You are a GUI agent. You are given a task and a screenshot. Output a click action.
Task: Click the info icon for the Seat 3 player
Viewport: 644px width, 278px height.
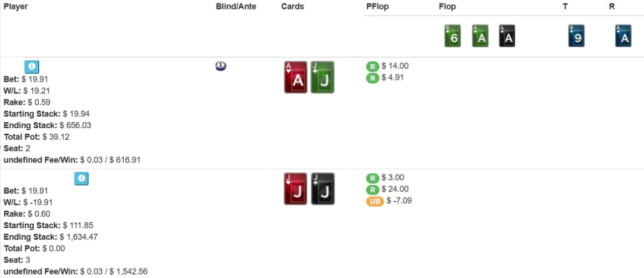(82, 178)
